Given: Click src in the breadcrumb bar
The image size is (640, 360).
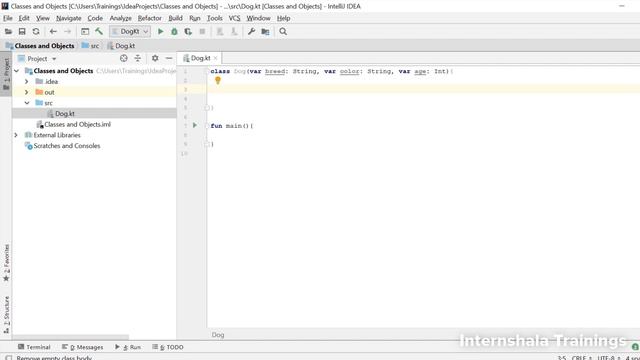Looking at the screenshot, I should coord(91,46).
